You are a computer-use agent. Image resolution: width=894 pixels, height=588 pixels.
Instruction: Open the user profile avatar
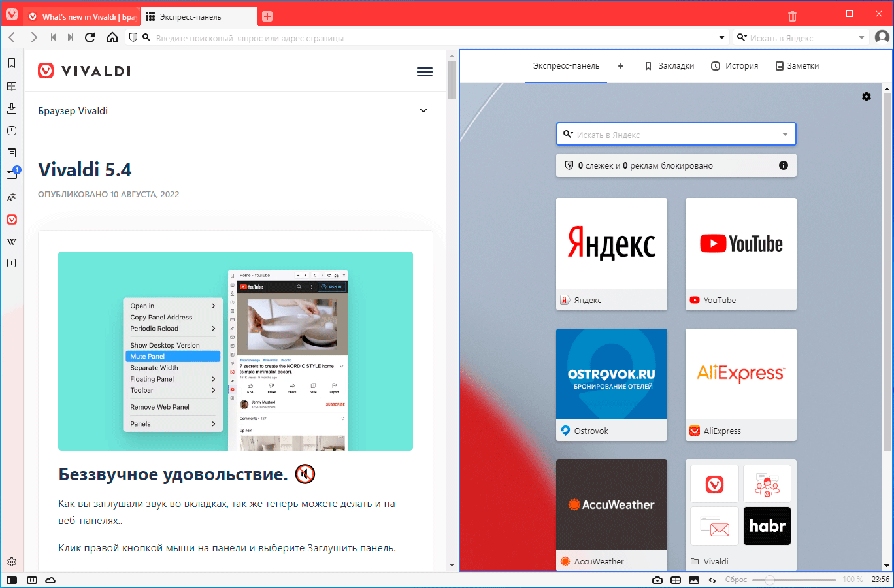882,37
